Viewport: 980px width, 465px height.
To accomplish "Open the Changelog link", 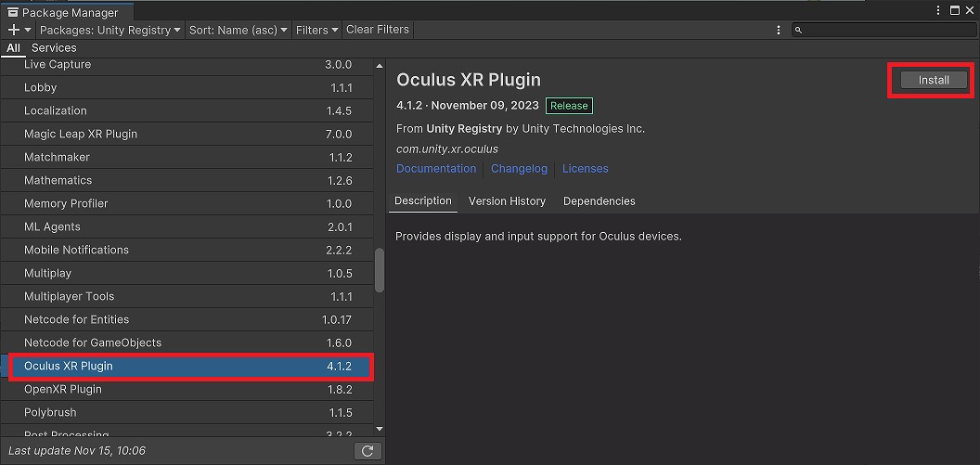I will pyautogui.click(x=520, y=169).
